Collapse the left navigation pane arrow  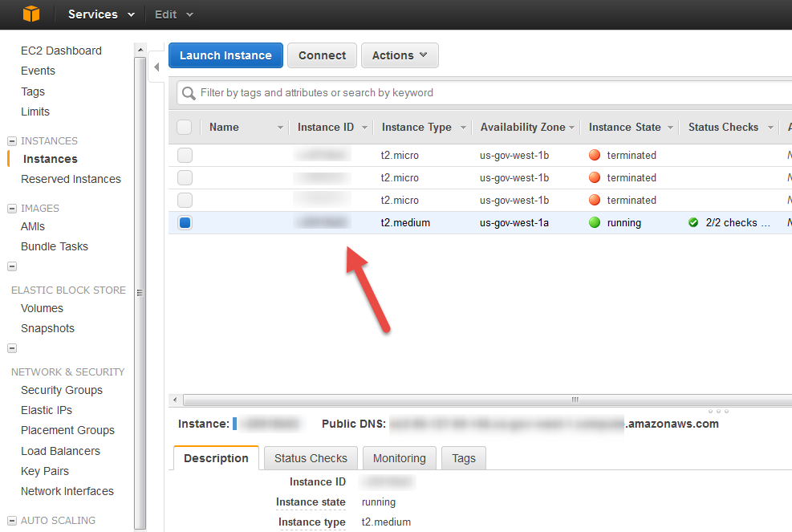click(156, 67)
